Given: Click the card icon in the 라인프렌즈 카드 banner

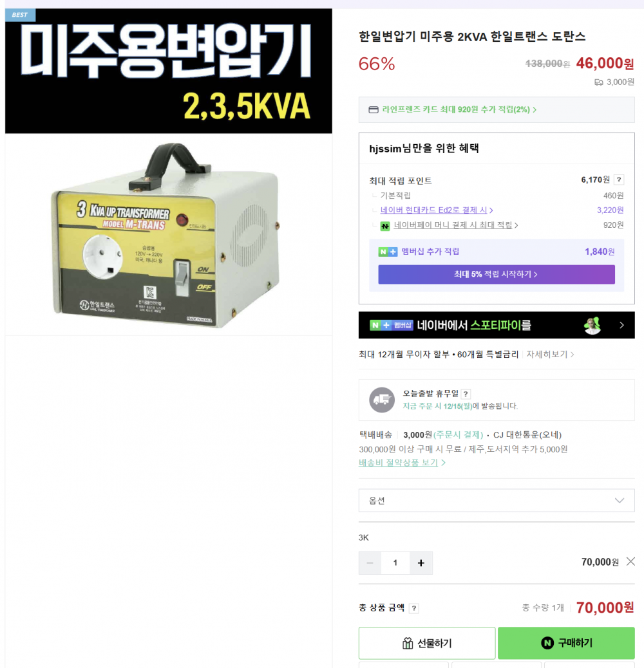Looking at the screenshot, I should [x=374, y=110].
